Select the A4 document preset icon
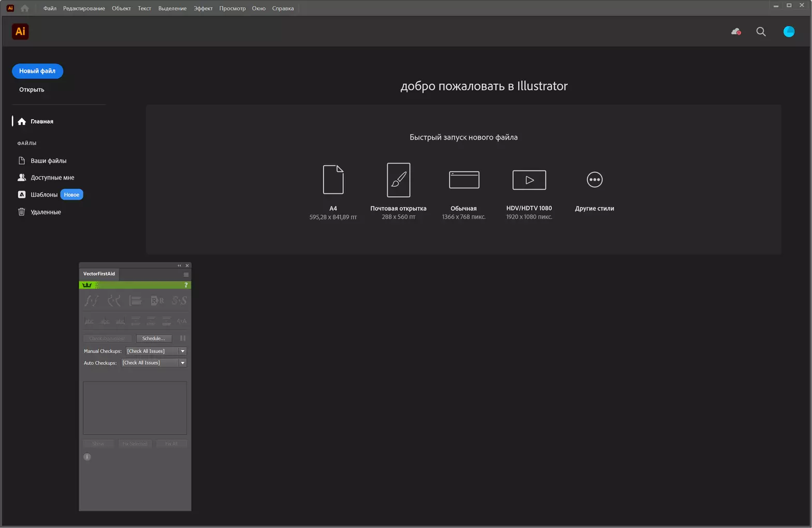Image resolution: width=812 pixels, height=528 pixels. coord(333,180)
